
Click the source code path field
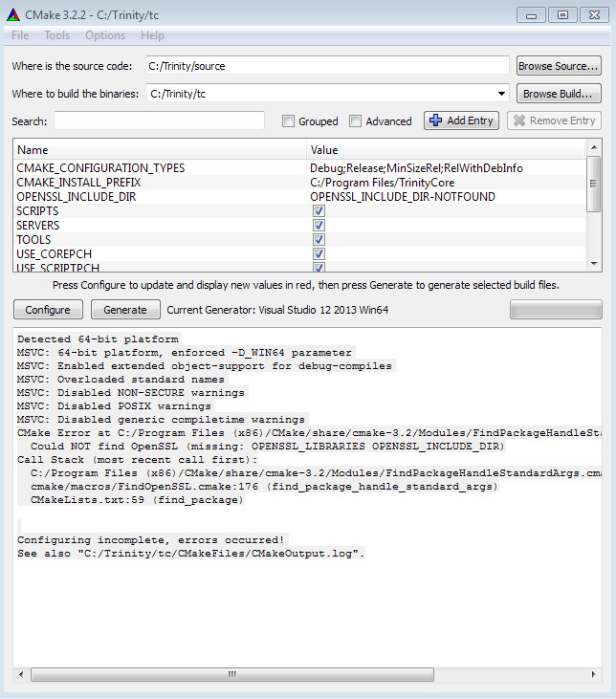coord(327,66)
